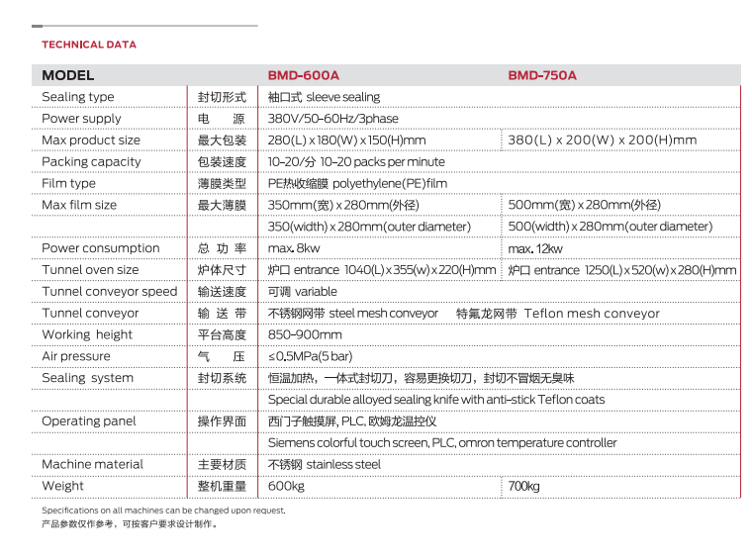Click entrance 1250(L)x520(w)x280(H)mm cell
752x560 pixels.
[622, 270]
